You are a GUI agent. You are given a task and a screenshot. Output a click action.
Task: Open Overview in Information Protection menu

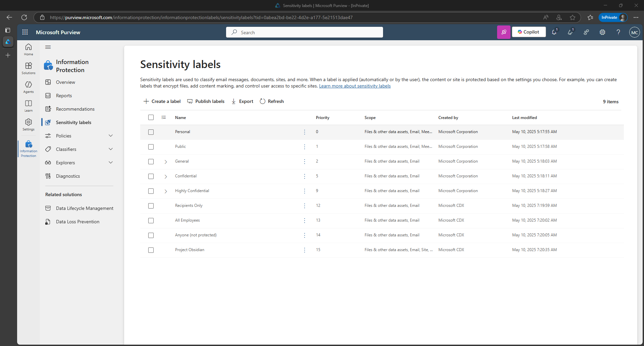pos(65,82)
